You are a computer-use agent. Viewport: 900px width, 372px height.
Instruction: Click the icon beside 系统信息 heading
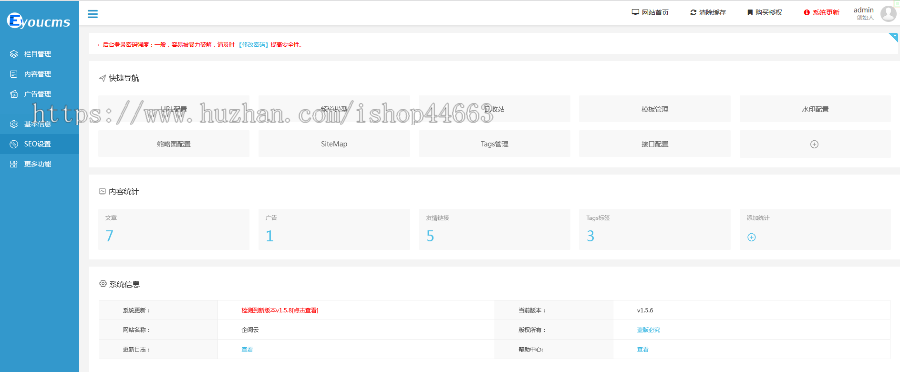point(102,284)
